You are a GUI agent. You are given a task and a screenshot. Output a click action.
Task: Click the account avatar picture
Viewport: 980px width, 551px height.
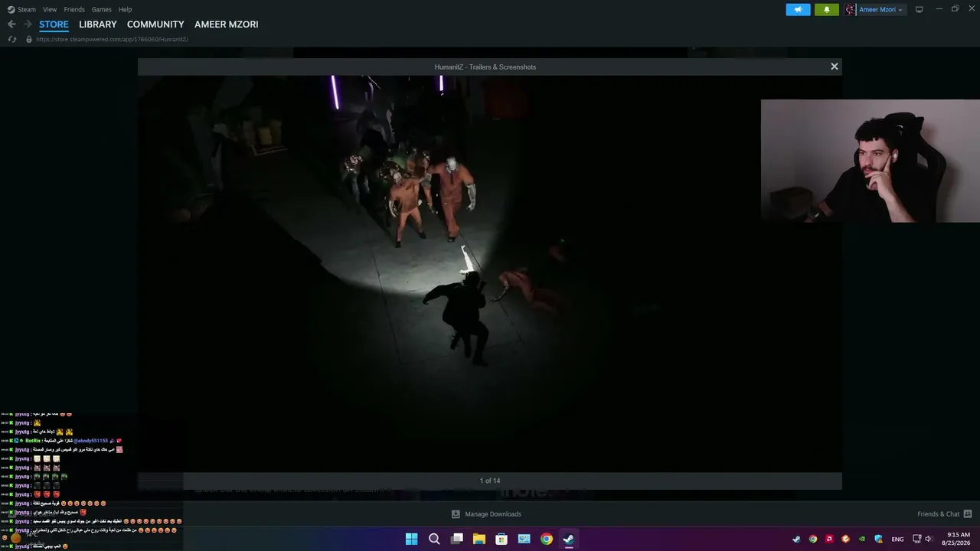(x=850, y=9)
